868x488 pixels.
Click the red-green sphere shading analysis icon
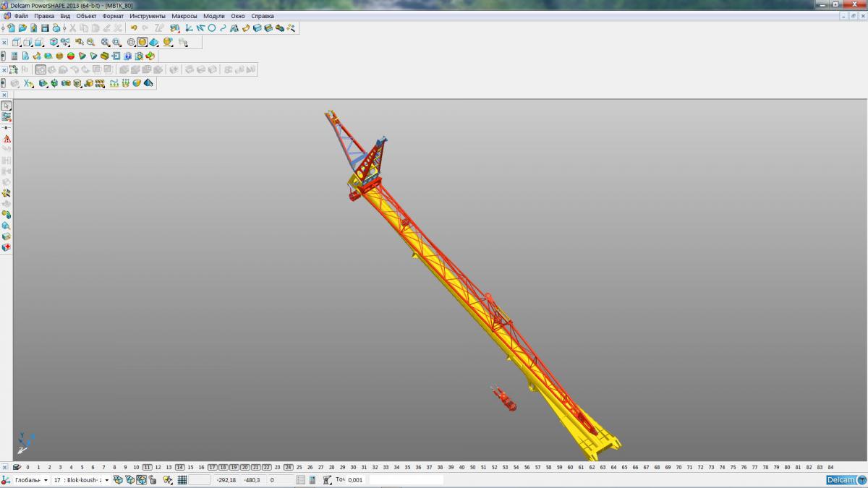click(x=71, y=56)
